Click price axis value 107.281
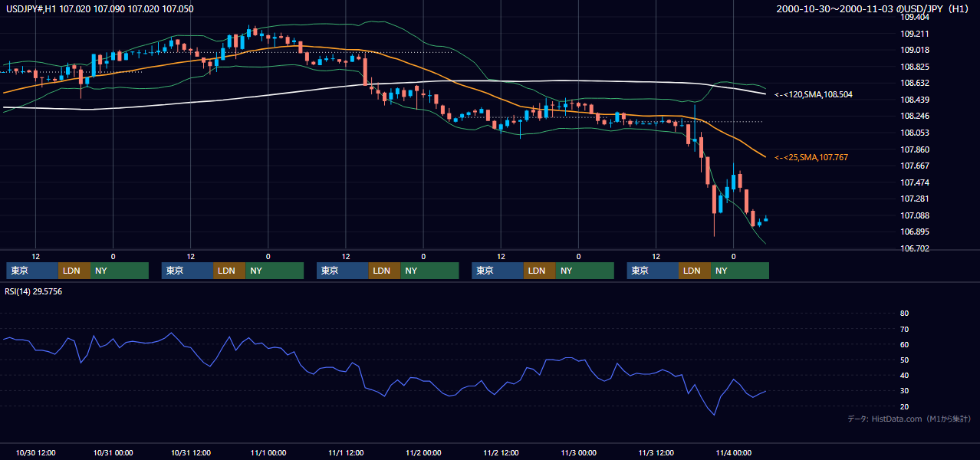 [914, 199]
